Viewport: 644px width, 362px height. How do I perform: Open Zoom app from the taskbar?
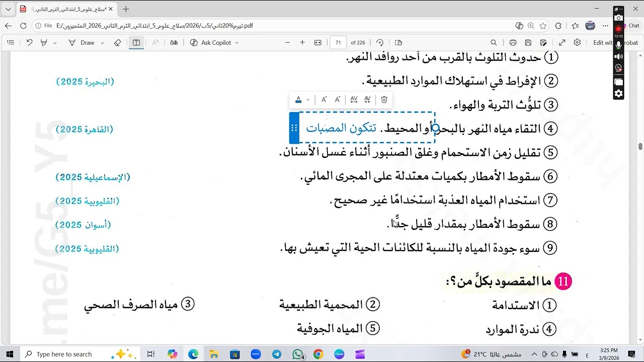tap(256, 354)
